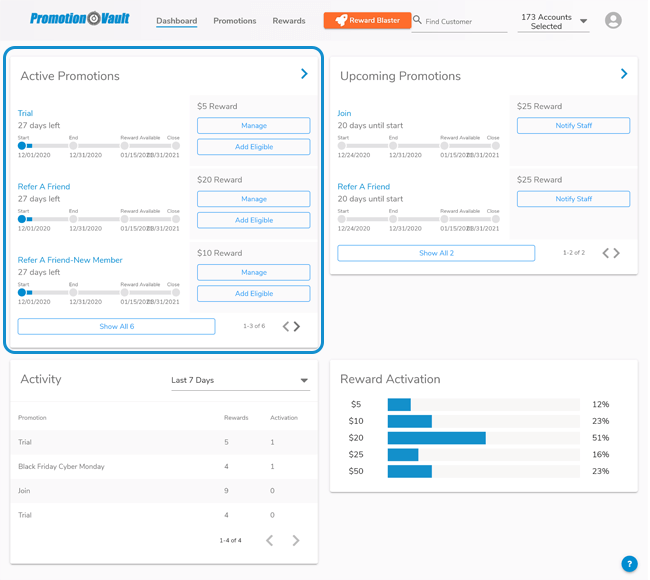The image size is (650, 580).
Task: Click Manage for the Trial promotion
Action: (x=253, y=126)
